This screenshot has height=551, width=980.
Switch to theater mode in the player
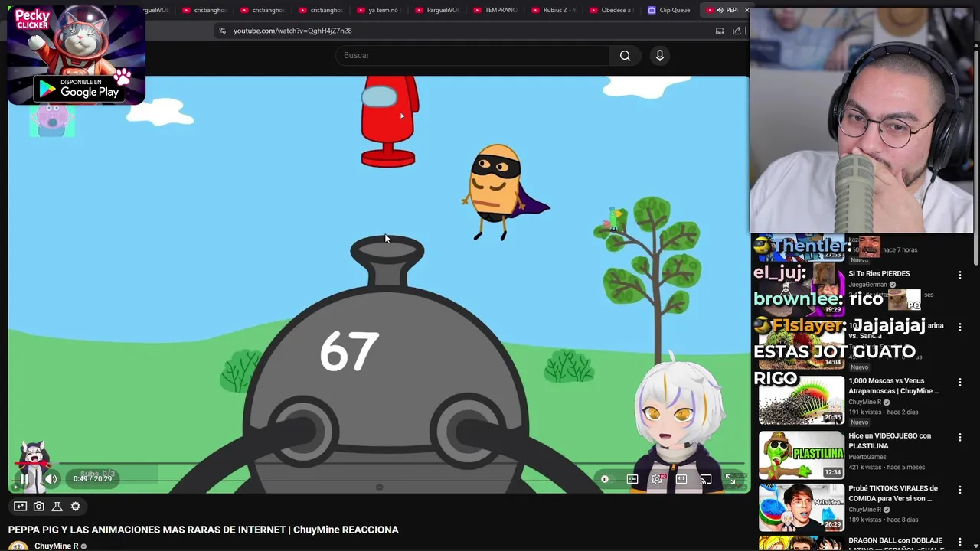tap(681, 479)
